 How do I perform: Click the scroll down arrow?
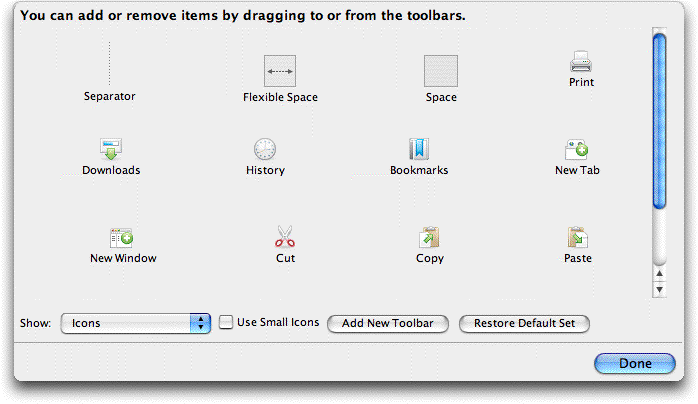[x=659, y=289]
